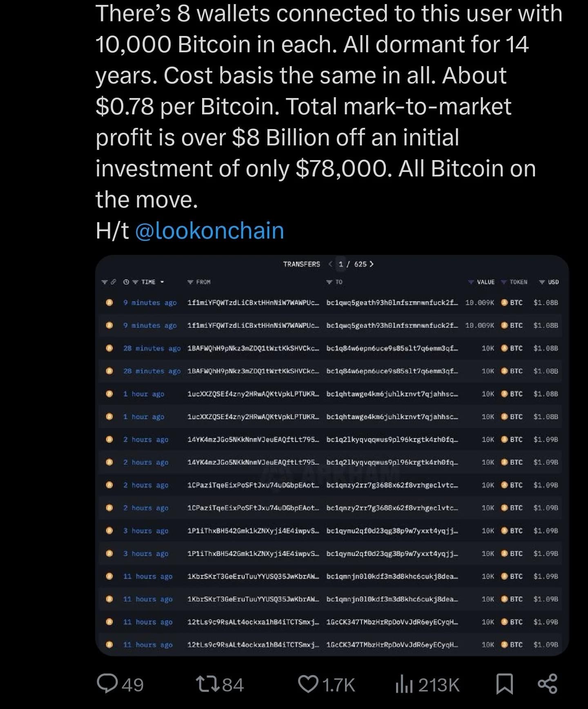588x709 pixels.
Task: Filter by TOKEN column header
Action: [x=514, y=282]
